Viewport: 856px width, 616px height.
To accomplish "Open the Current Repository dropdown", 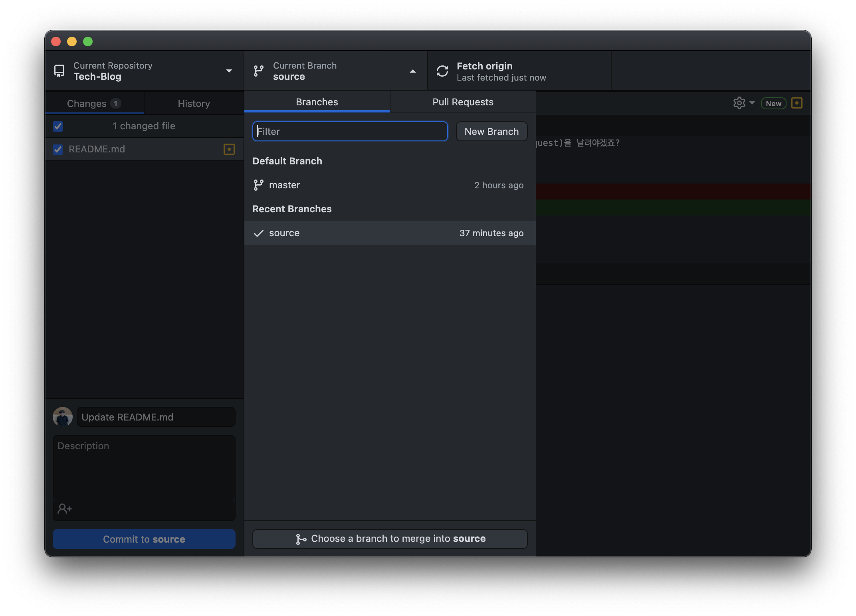I will (x=229, y=71).
